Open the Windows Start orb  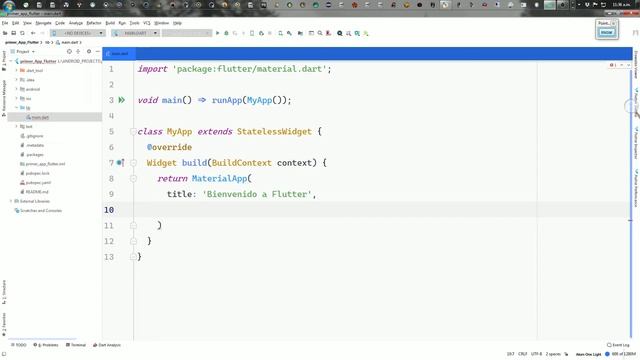(x=9, y=5)
